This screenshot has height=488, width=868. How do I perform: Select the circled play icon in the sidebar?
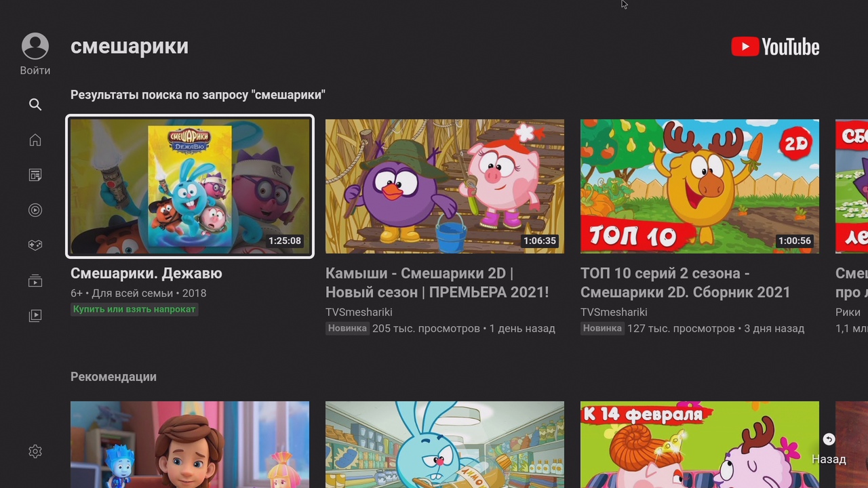[35, 210]
